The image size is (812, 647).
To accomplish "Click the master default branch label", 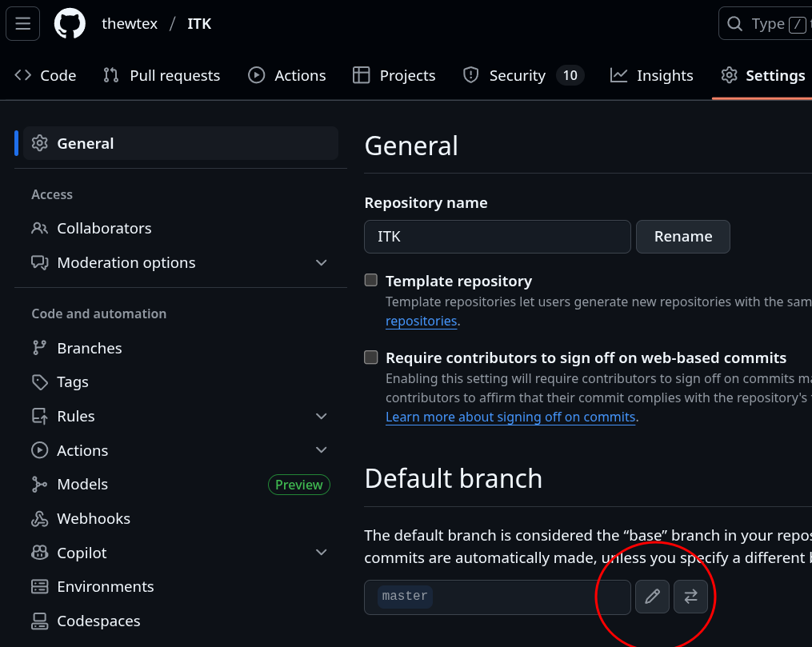I will click(x=405, y=597).
